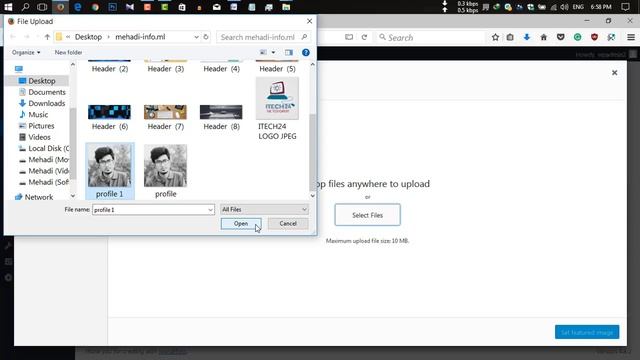Select the ITECH24 LOGO JPEG file
Viewport: 640px width, 360px height.
[277, 109]
